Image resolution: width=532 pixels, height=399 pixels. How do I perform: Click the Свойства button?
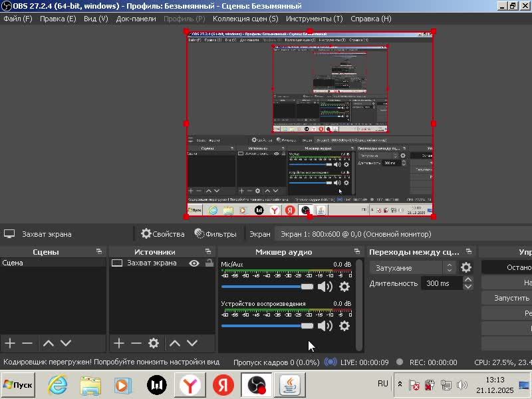click(x=162, y=234)
